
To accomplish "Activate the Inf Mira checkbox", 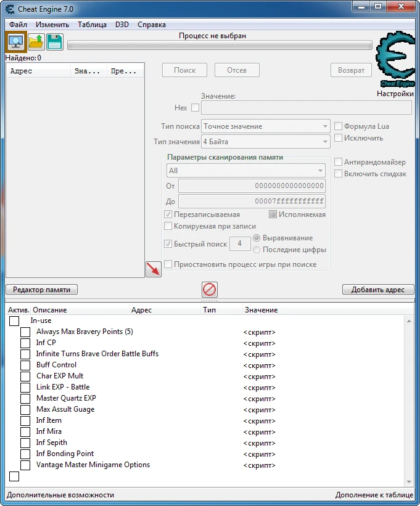I will (25, 432).
